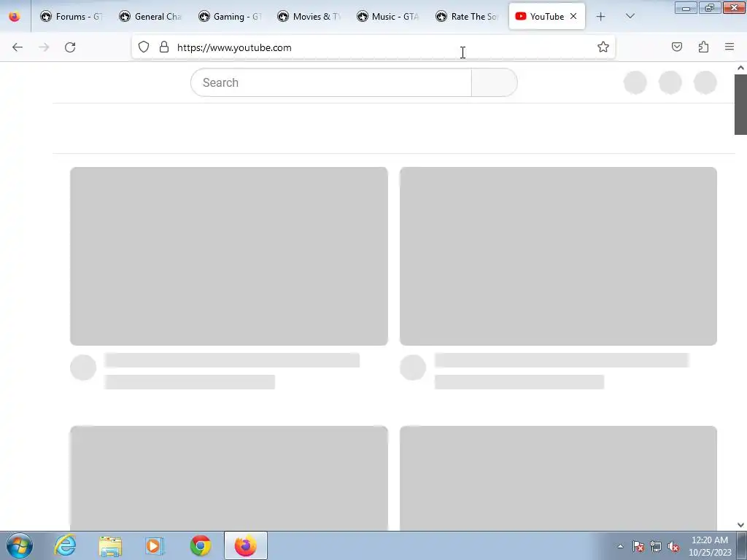The height and width of the screenshot is (560, 747).
Task: Launch Windows Media Player from taskbar
Action: 155,545
